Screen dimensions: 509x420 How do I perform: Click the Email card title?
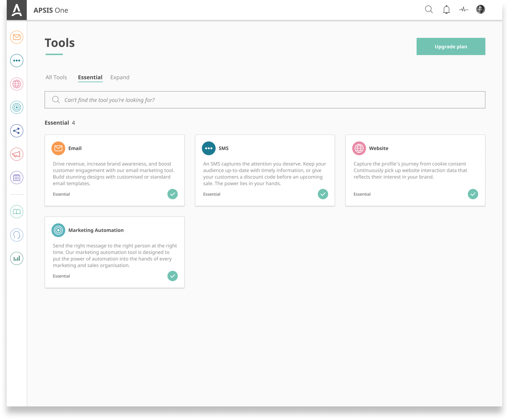click(x=75, y=148)
